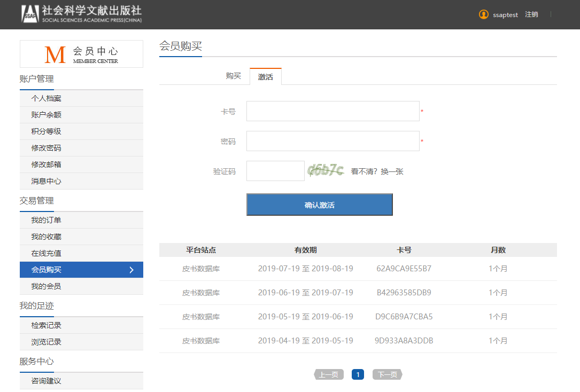The image size is (580, 392).
Task: Click the 验证码 input box
Action: [x=275, y=171]
